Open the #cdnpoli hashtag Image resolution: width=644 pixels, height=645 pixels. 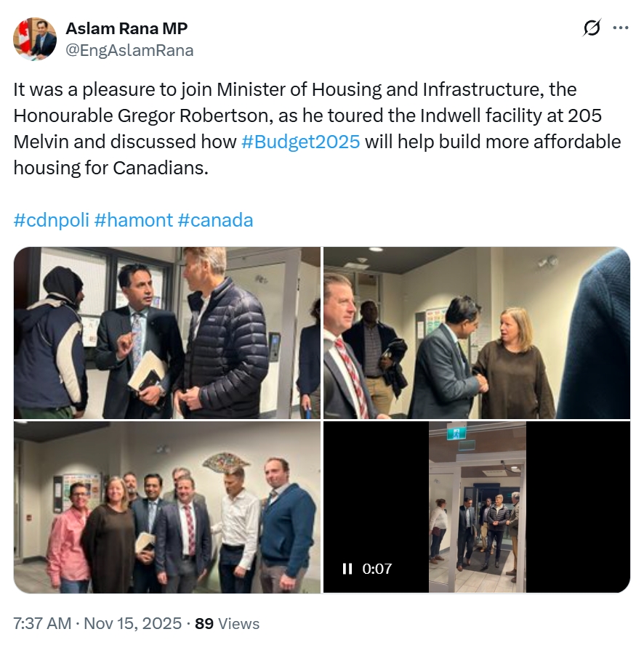click(x=52, y=220)
